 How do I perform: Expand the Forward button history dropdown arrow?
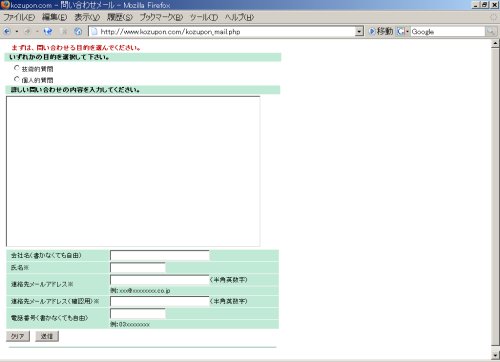tap(37, 32)
